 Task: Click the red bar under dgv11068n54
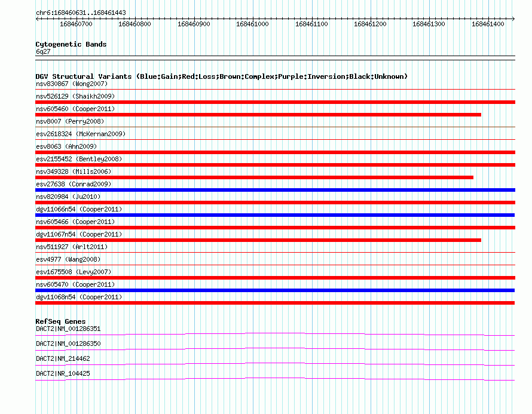point(275,303)
